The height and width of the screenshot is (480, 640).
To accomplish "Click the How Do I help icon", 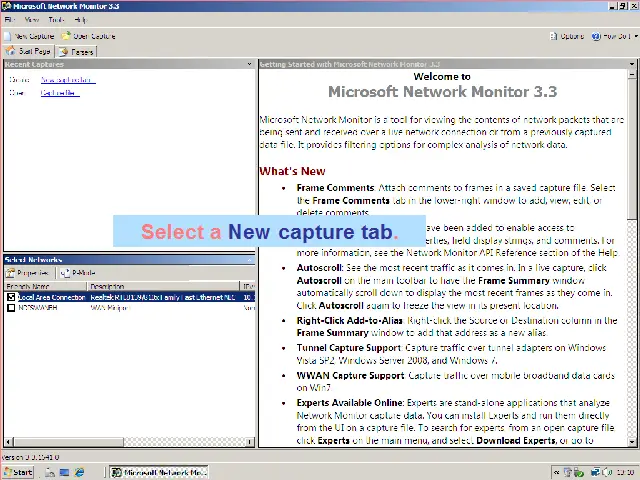I will [x=596, y=36].
